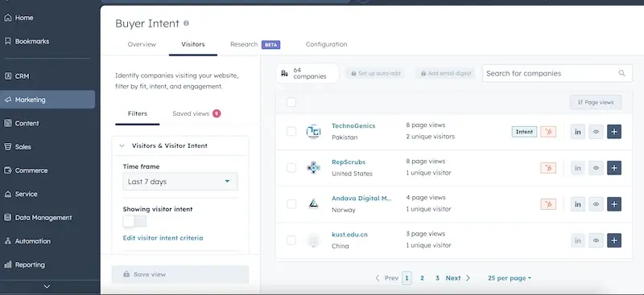Click Set up auto-add button

pyautogui.click(x=375, y=73)
